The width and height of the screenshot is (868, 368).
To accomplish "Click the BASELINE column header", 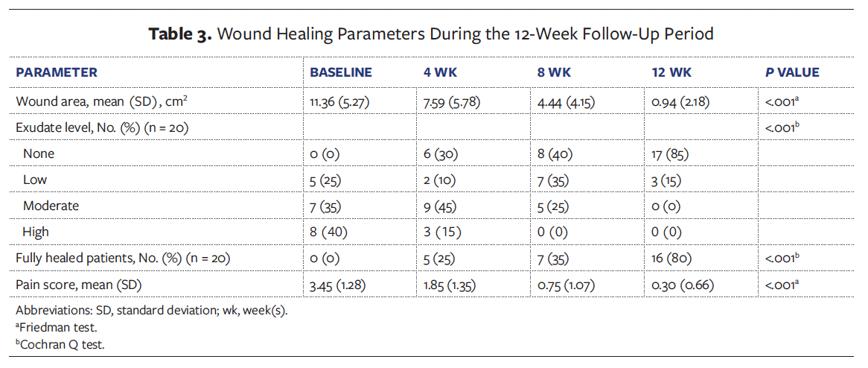I will click(341, 73).
